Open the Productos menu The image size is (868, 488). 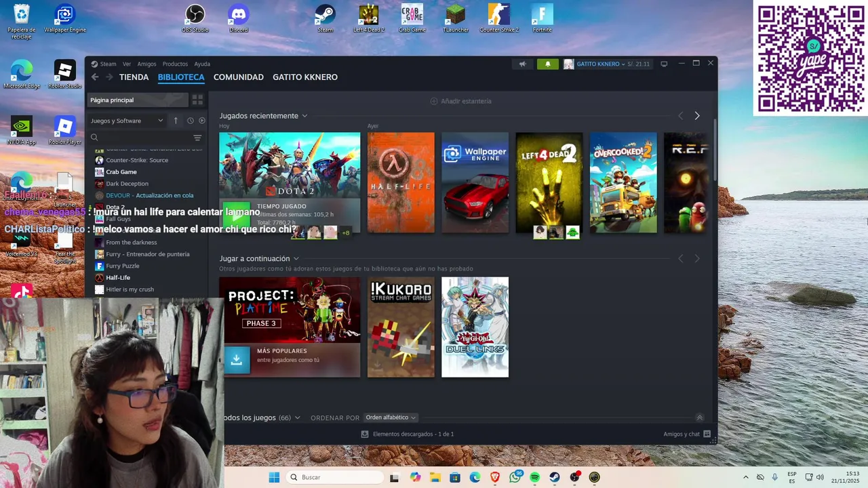click(x=175, y=64)
